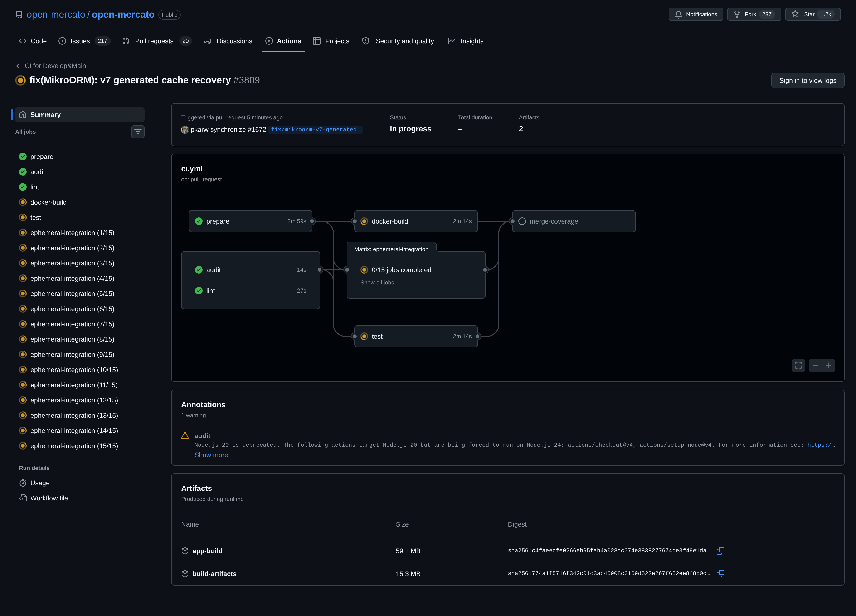This screenshot has width=856, height=616.
Task: Open the audit job in sidebar
Action: [80, 172]
